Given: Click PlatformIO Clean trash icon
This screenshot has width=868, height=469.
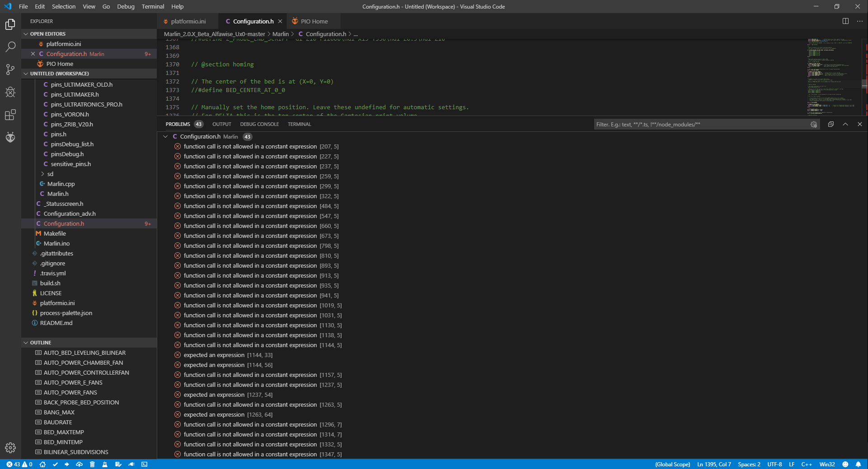Looking at the screenshot, I should click(x=92, y=464).
